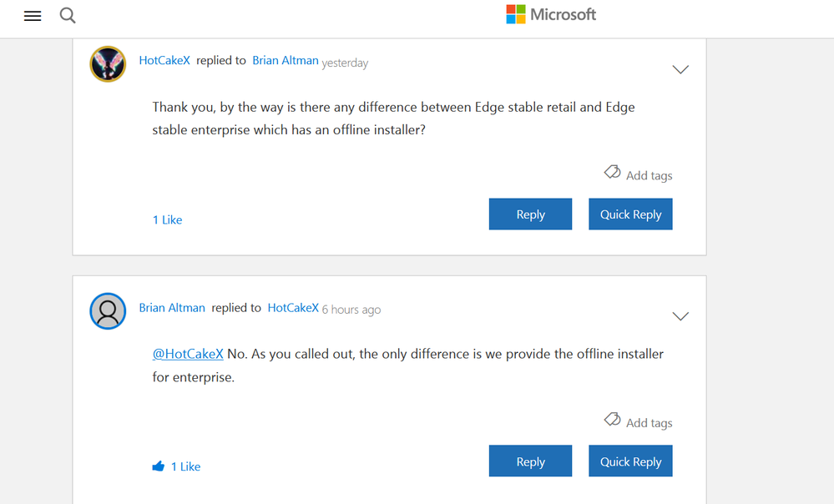View HotCakeX's profile avatar
The image size is (834, 504).
pos(108,63)
